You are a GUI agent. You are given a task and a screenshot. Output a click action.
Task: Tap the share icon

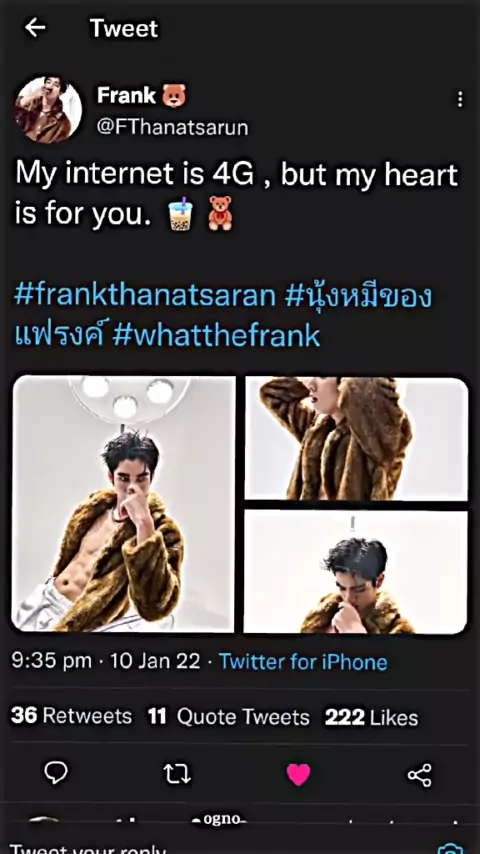point(420,774)
